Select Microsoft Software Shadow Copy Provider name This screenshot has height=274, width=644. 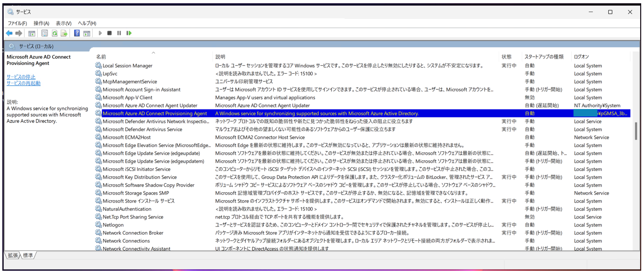(x=149, y=185)
